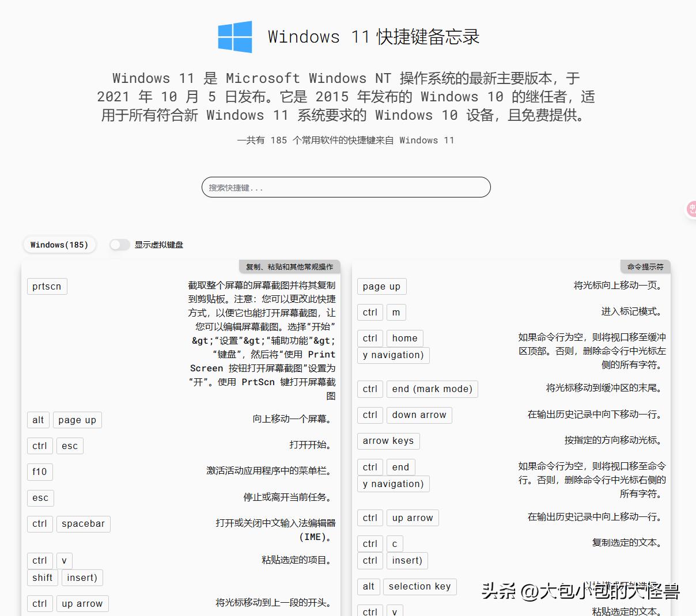Image resolution: width=696 pixels, height=616 pixels.
Task: Click the 命令提示符 section header
Action: click(x=644, y=267)
